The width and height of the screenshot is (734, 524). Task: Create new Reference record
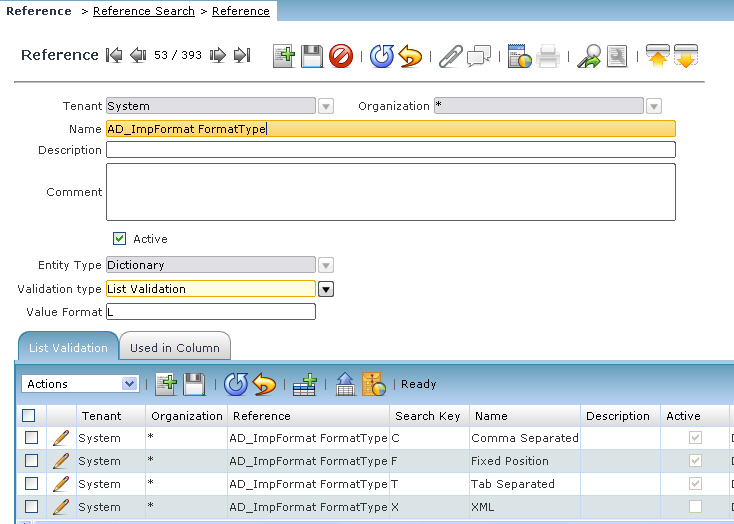click(284, 56)
